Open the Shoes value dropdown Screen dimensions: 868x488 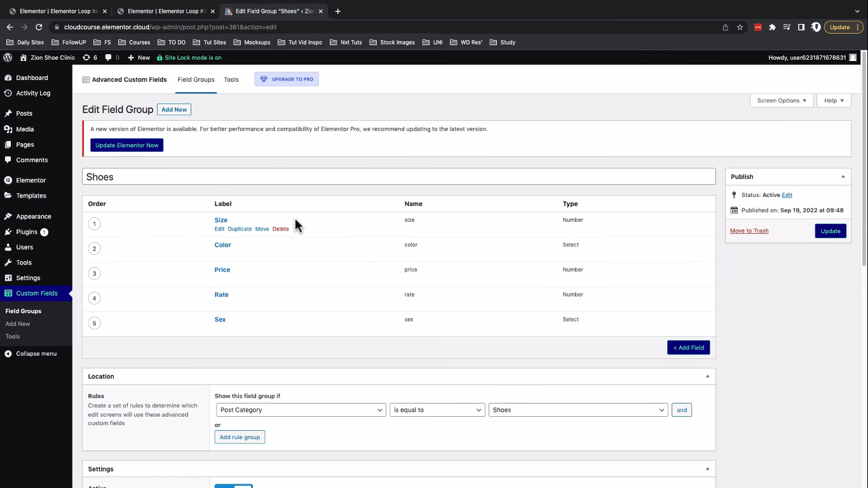click(578, 410)
